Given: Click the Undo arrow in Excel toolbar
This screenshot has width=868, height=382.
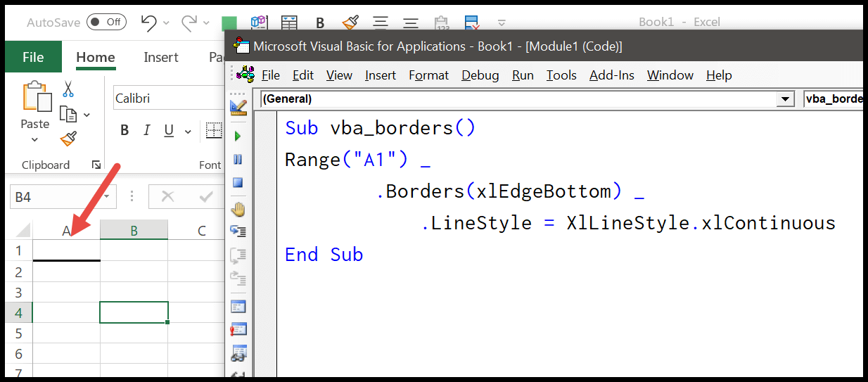Looking at the screenshot, I should (148, 23).
